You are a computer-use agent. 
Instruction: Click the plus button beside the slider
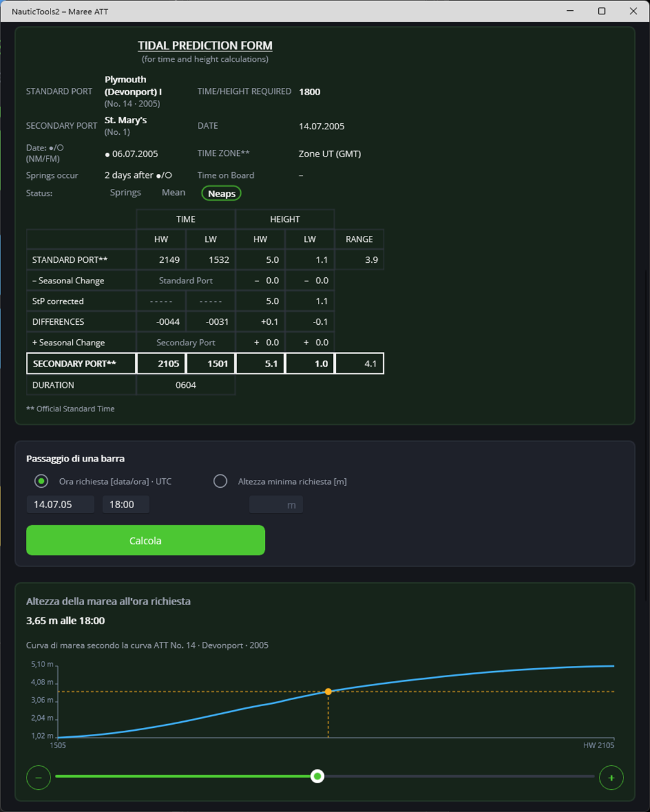point(611,778)
